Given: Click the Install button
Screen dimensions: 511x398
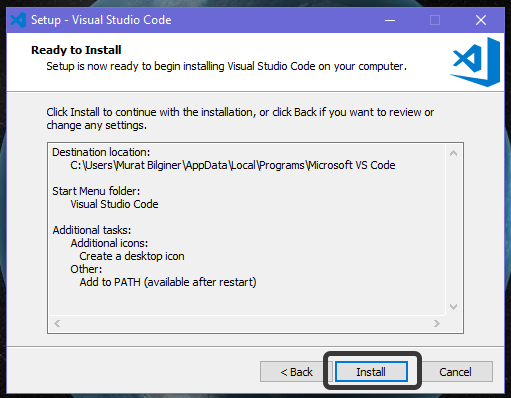Looking at the screenshot, I should tap(371, 371).
